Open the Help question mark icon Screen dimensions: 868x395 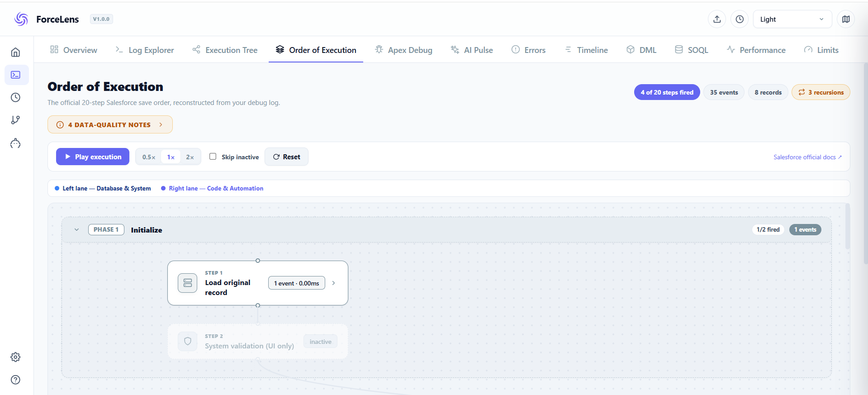pyautogui.click(x=16, y=380)
